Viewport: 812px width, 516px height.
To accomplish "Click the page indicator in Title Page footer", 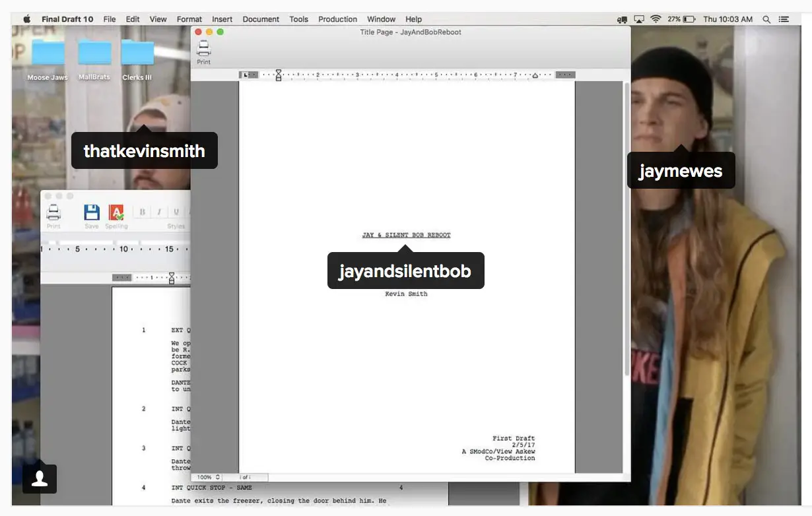I will tap(246, 477).
